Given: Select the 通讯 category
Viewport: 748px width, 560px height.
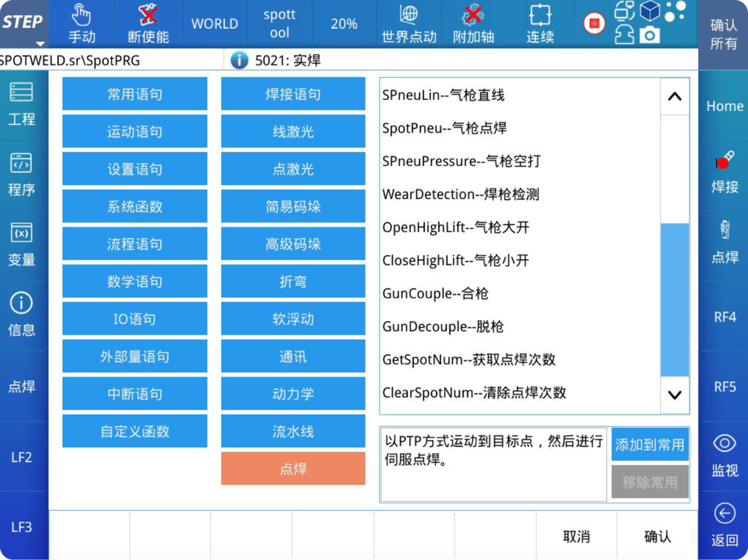Looking at the screenshot, I should 293,356.
